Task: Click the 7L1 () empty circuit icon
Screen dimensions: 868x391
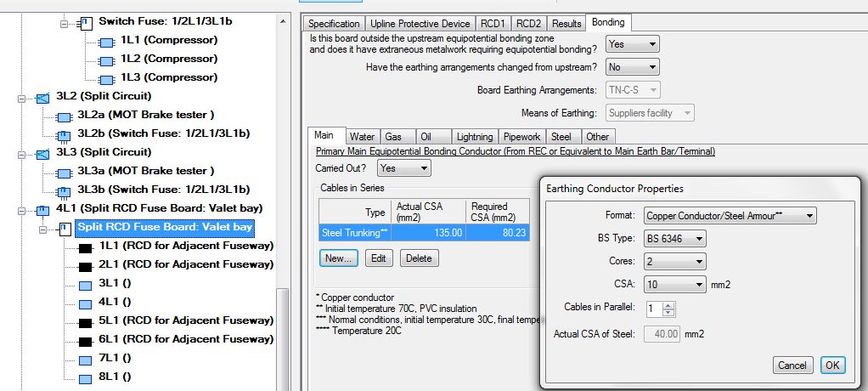Action: (85, 360)
